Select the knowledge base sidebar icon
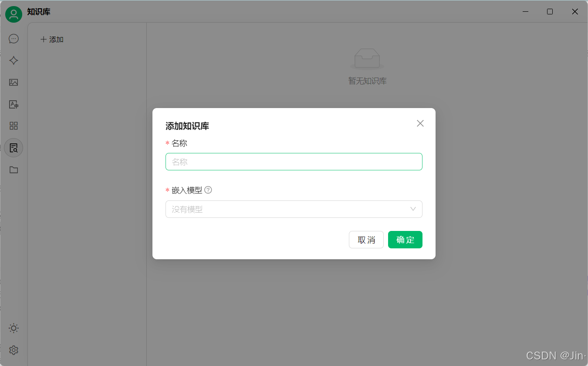Viewport: 588px width, 366px height. [x=14, y=148]
